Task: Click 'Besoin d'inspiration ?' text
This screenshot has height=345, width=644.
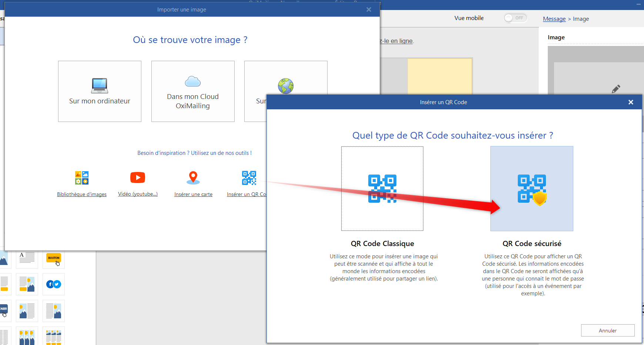Action: coord(163,153)
